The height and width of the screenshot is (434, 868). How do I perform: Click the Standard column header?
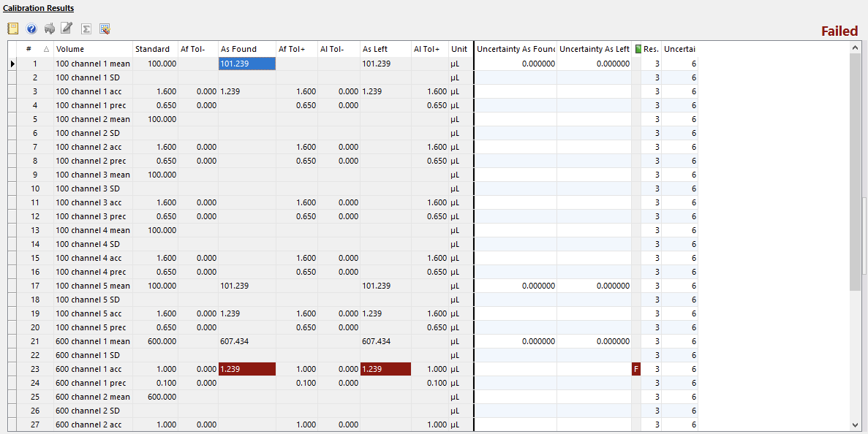tap(155, 49)
